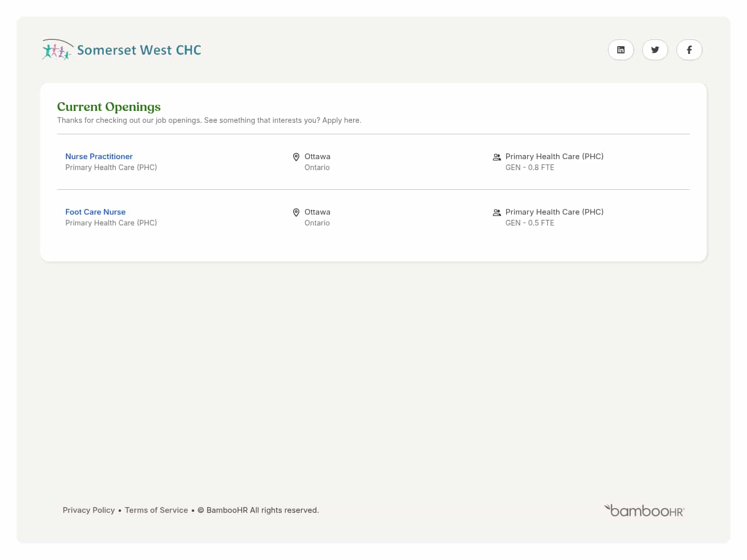Click the location pin icon beside Foot Care Nurse
This screenshot has width=747, height=560.
pos(296,212)
